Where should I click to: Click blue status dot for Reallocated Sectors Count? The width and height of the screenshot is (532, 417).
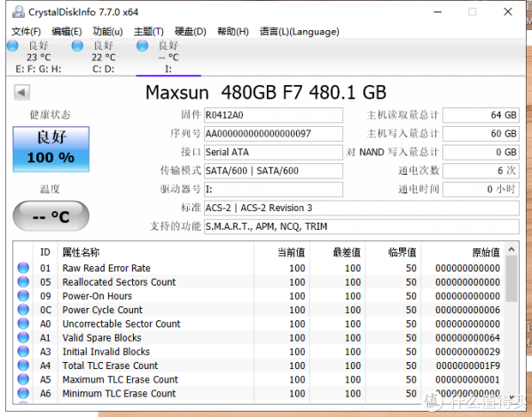click(23, 282)
